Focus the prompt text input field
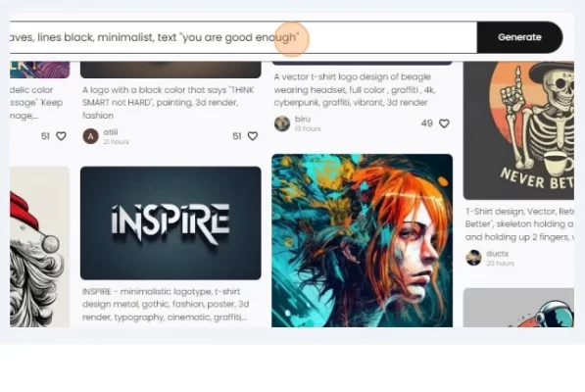The width and height of the screenshot is (585, 392). 243,37
